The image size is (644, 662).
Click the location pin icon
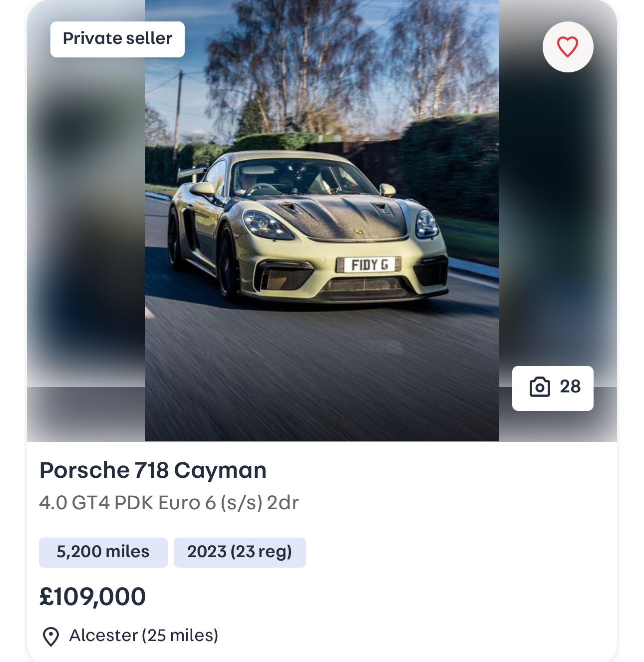tap(51, 637)
